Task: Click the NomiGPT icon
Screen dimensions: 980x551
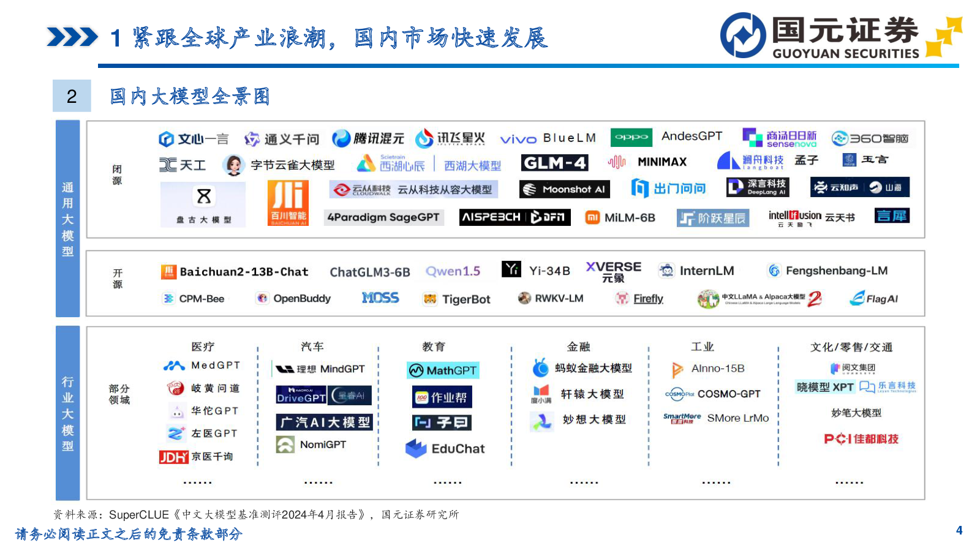Action: click(285, 444)
